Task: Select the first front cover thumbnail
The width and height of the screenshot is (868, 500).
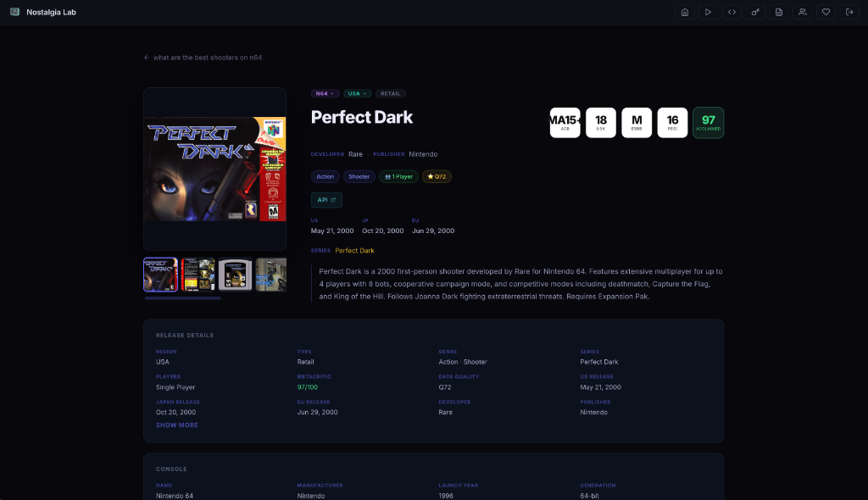Action: tap(160, 274)
